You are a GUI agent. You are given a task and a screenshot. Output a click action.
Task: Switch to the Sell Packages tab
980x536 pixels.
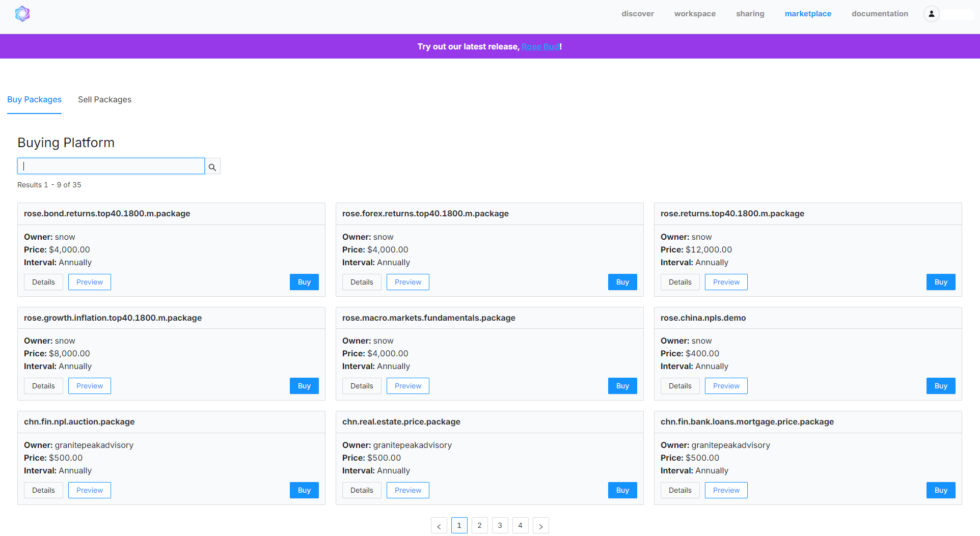(104, 100)
